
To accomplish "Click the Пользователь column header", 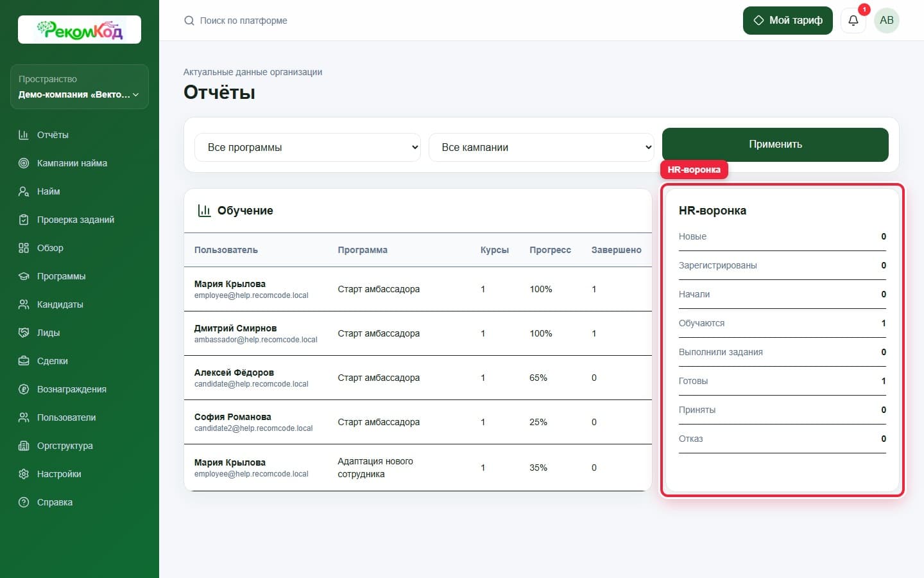I will click(226, 250).
